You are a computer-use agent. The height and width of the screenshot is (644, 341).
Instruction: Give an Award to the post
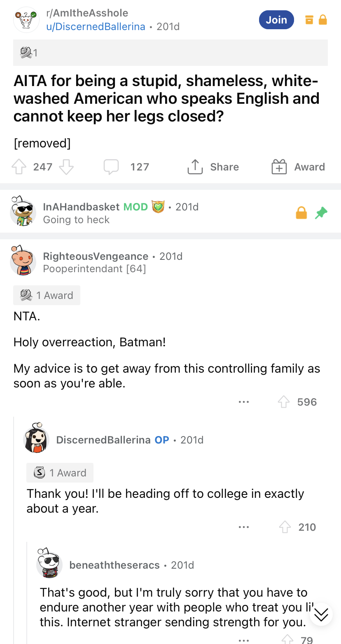pyautogui.click(x=298, y=167)
